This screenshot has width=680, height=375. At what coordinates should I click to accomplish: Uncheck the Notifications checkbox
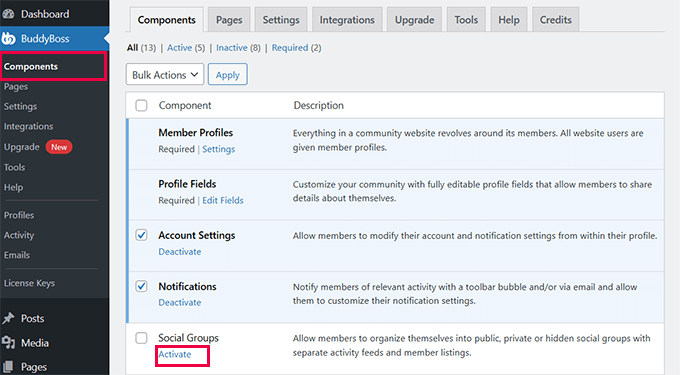pyautogui.click(x=141, y=286)
